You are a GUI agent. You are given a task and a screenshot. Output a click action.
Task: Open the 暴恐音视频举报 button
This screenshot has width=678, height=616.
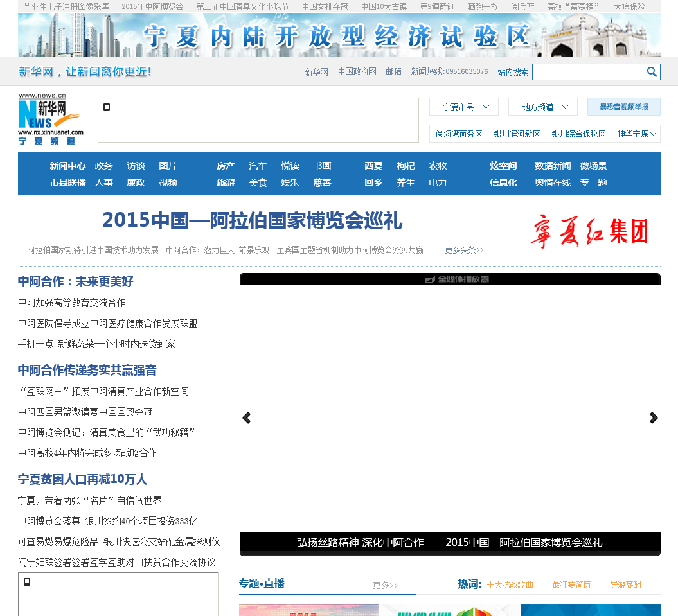tap(623, 107)
